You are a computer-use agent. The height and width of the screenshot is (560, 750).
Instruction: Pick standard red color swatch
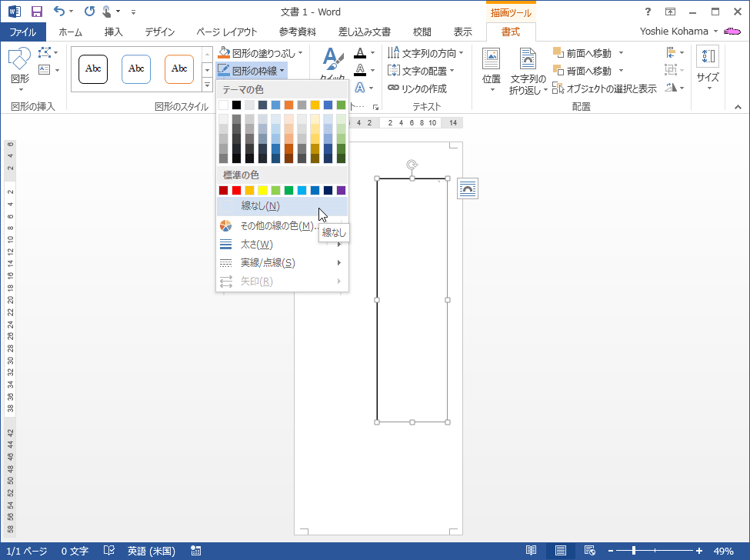[236, 190]
